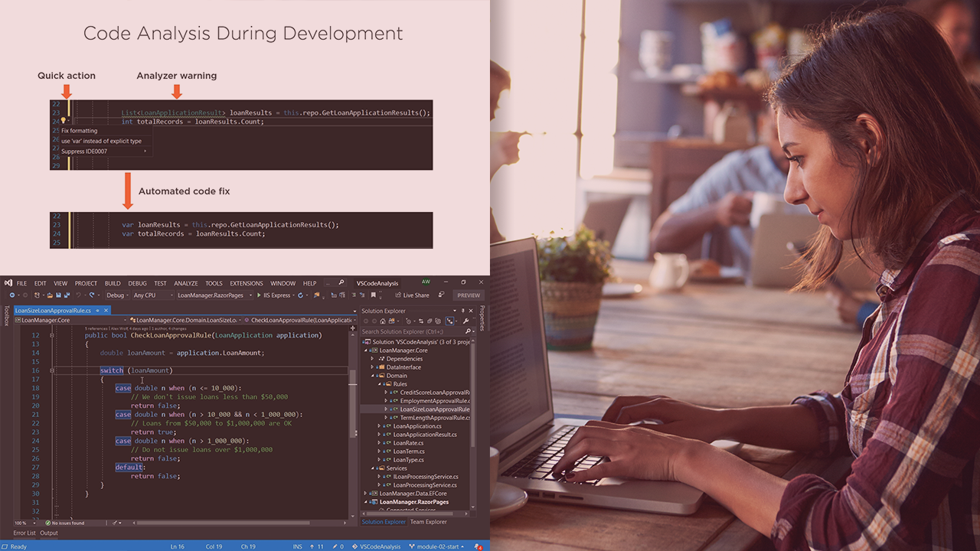Screen dimensions: 980x551
Task: Click the Search Solution Explorer field
Action: (410, 331)
